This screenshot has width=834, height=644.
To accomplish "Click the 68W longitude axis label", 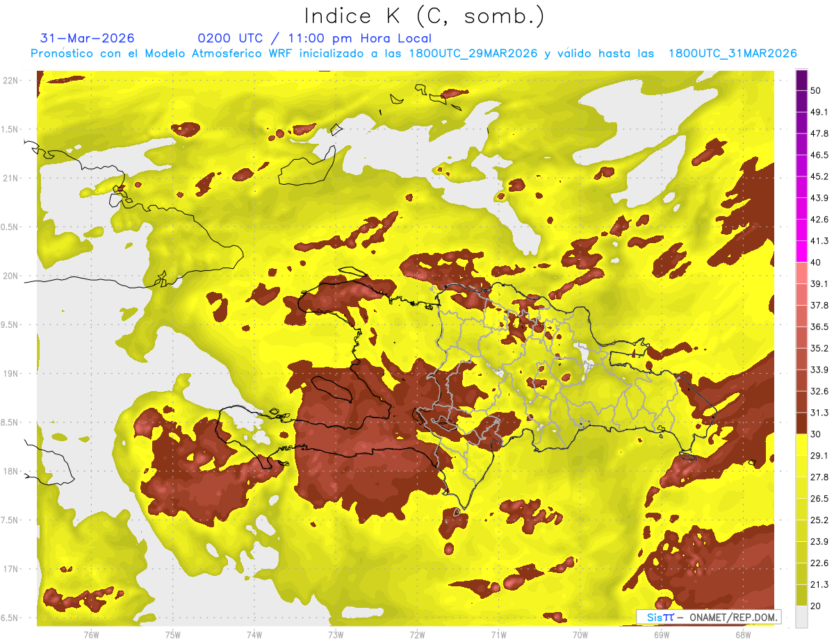I will pyautogui.click(x=743, y=634).
